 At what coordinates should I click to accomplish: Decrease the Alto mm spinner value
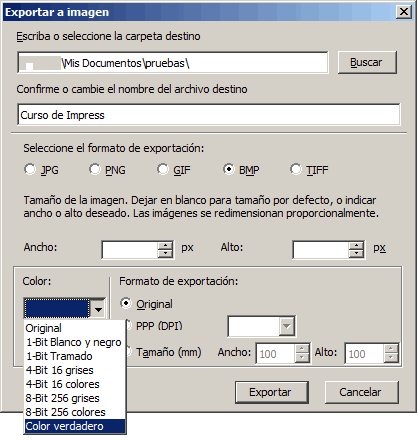pos(391,358)
